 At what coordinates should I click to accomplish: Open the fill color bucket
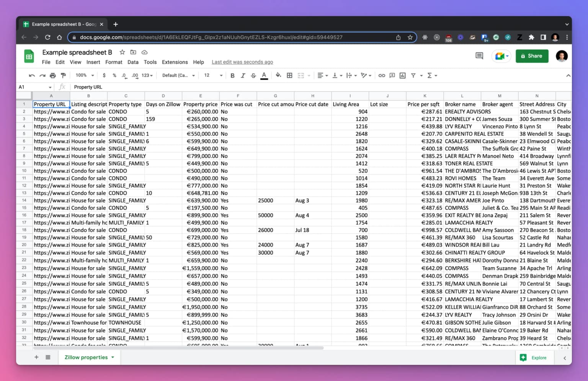[x=278, y=75]
